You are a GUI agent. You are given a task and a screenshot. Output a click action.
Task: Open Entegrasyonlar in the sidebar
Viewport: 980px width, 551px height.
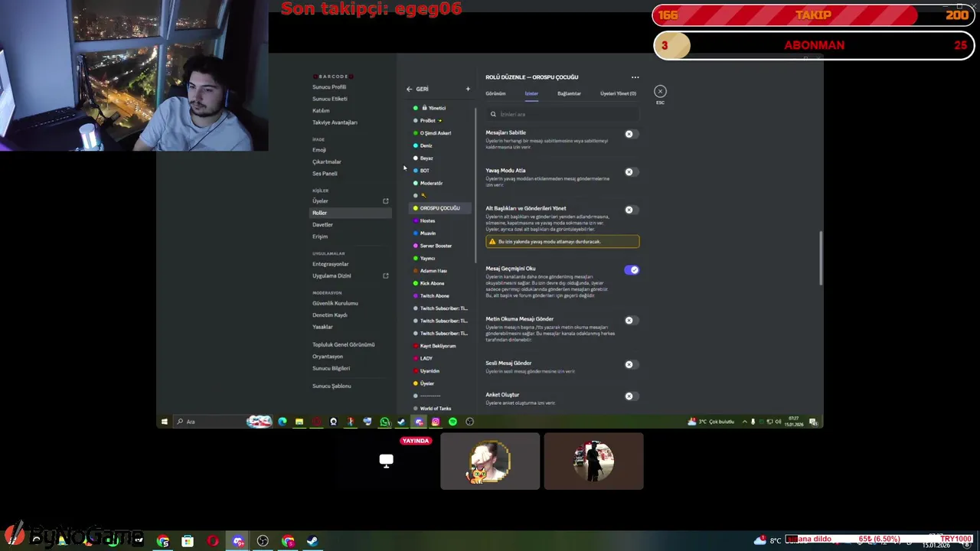(330, 264)
